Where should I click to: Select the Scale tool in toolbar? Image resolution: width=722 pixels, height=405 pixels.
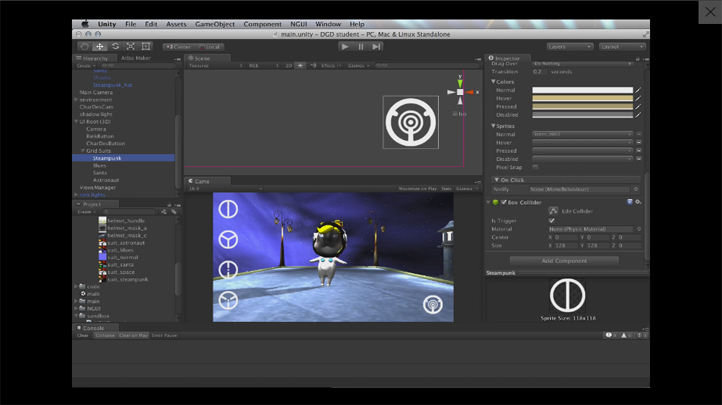click(x=131, y=46)
